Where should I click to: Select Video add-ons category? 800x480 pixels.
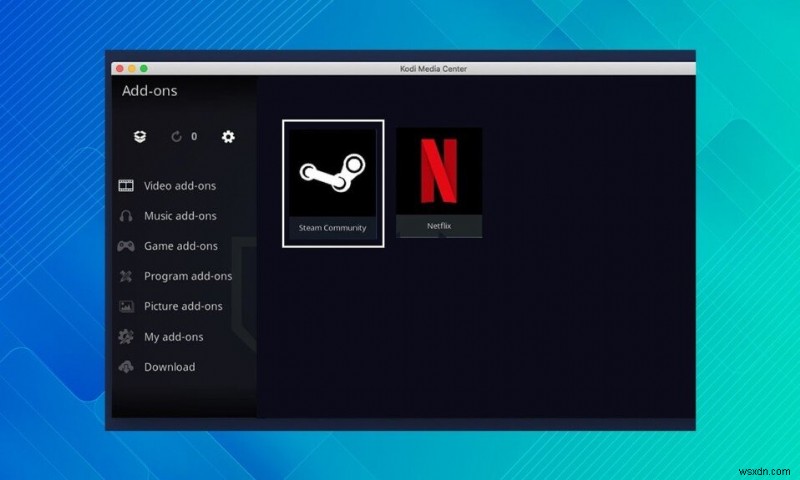click(x=180, y=186)
